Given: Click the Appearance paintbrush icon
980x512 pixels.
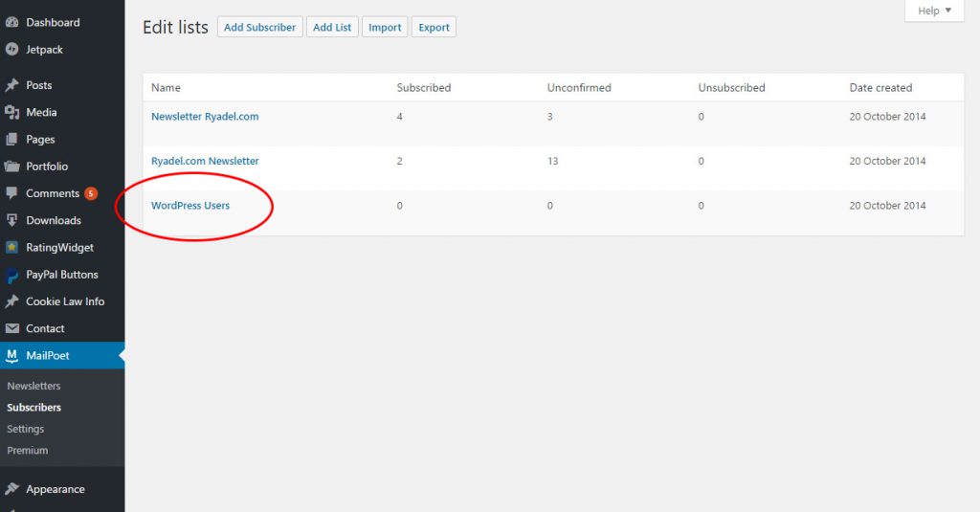Looking at the screenshot, I should point(11,489).
